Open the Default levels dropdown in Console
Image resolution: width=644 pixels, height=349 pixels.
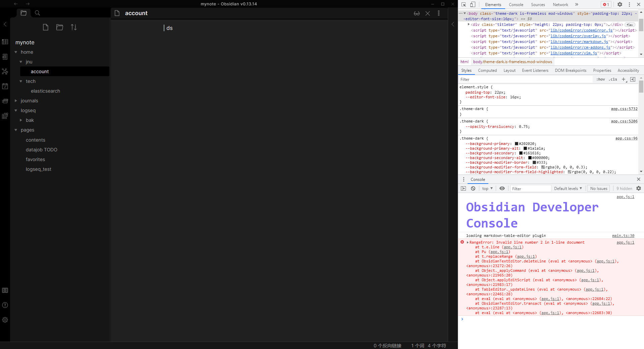[568, 188]
